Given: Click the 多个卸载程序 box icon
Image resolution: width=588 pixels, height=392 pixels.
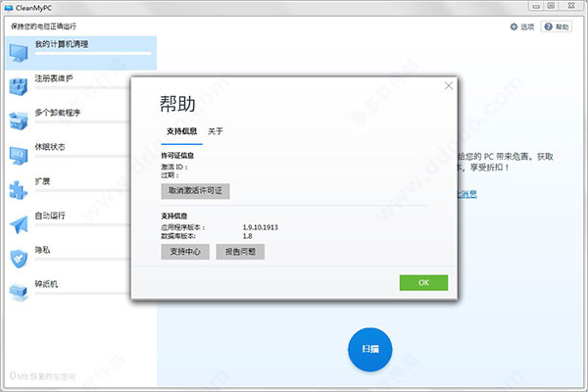Looking at the screenshot, I should (x=19, y=121).
